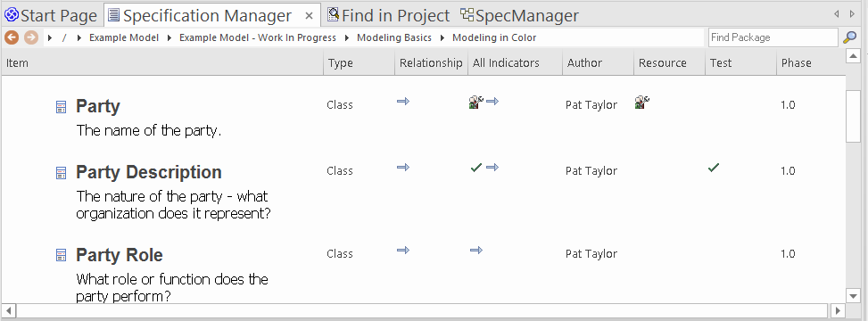Click Party Description's green test checkmark
The image size is (868, 321).
[x=714, y=167]
